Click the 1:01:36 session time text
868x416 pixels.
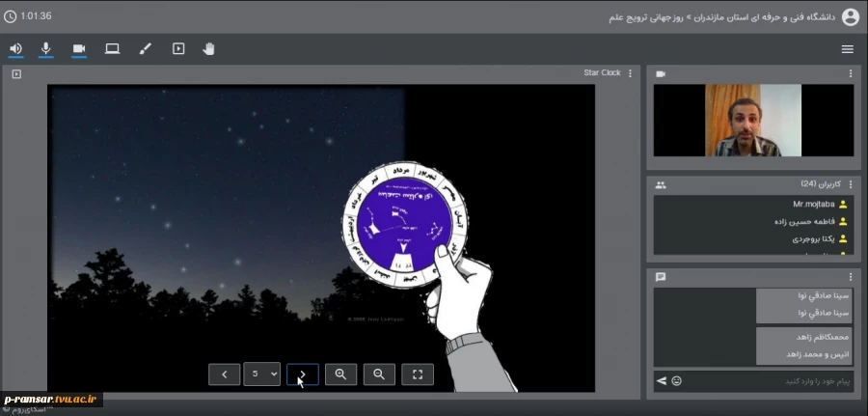36,16
